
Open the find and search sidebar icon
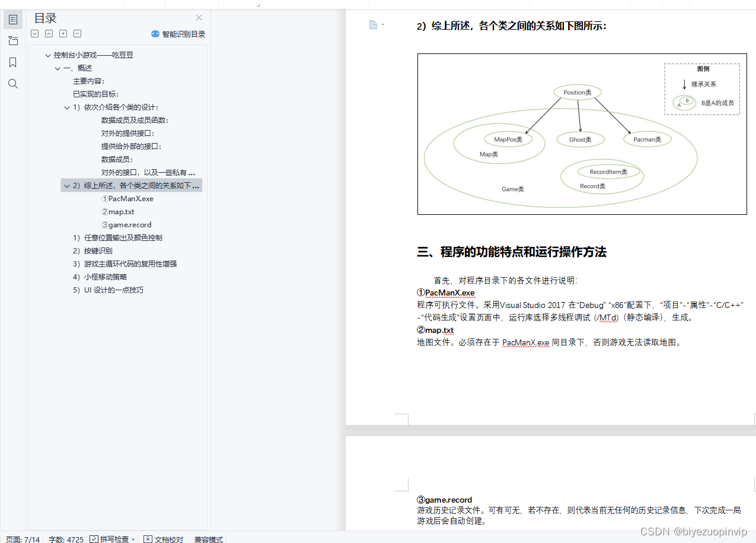(x=13, y=84)
